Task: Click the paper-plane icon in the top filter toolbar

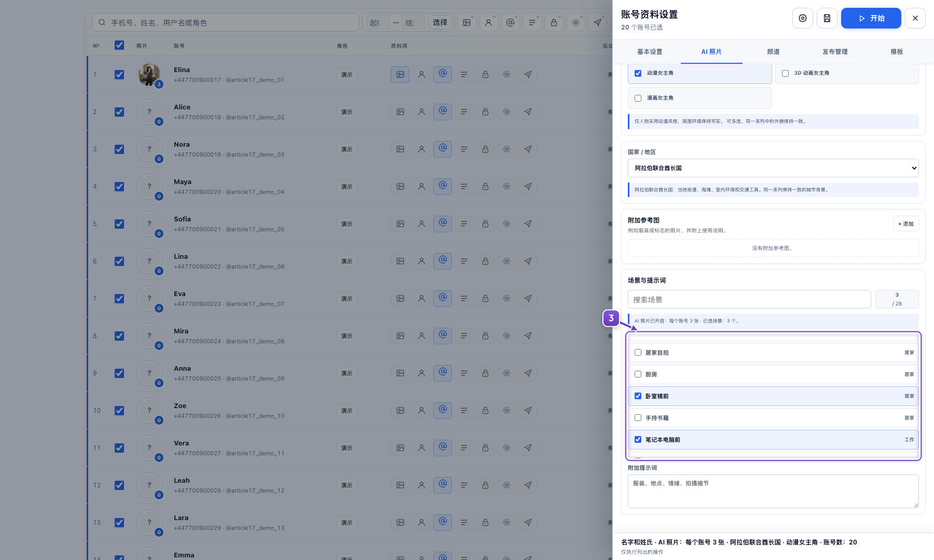Action: [x=598, y=22]
